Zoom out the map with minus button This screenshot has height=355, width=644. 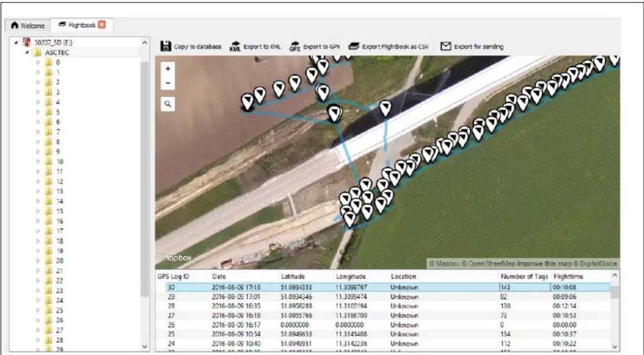click(x=168, y=83)
